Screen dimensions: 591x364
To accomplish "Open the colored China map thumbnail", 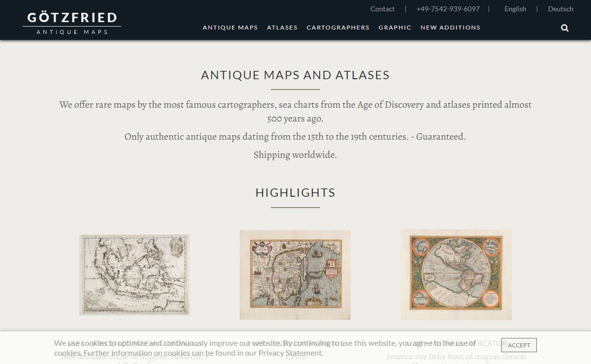I will [x=295, y=274].
